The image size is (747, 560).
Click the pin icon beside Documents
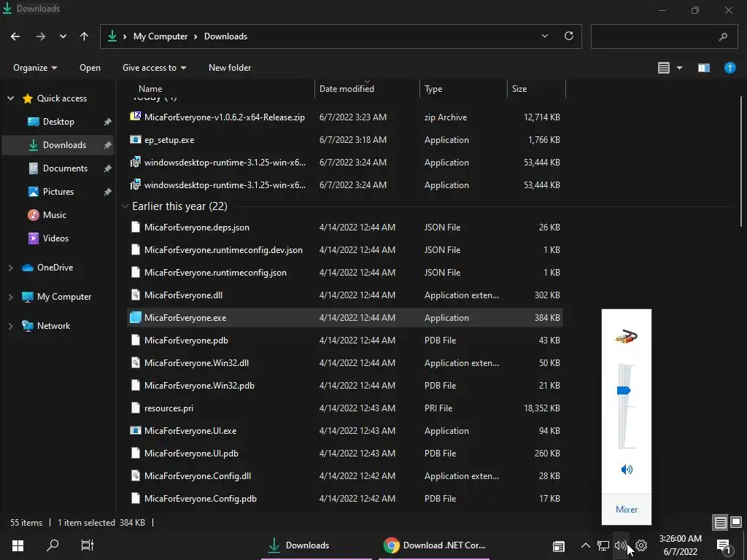pos(108,168)
